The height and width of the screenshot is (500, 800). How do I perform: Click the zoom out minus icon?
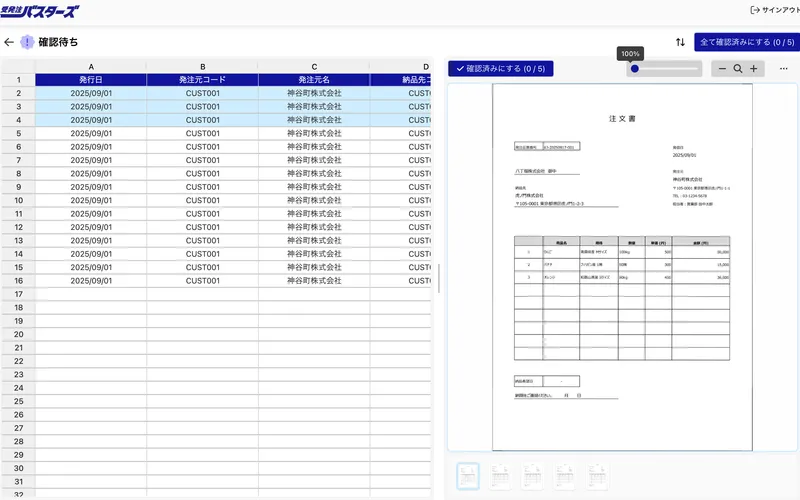(722, 68)
